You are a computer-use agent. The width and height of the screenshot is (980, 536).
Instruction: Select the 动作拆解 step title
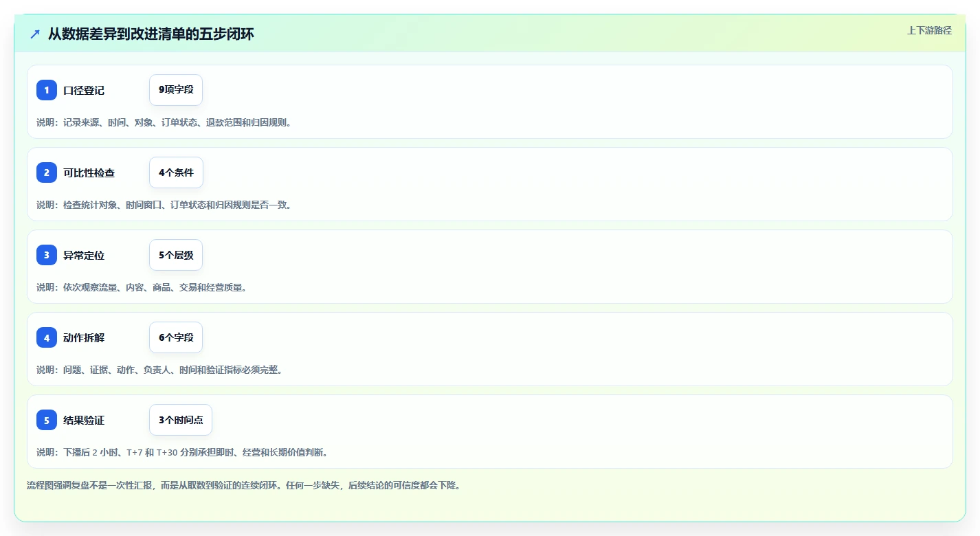(x=84, y=337)
